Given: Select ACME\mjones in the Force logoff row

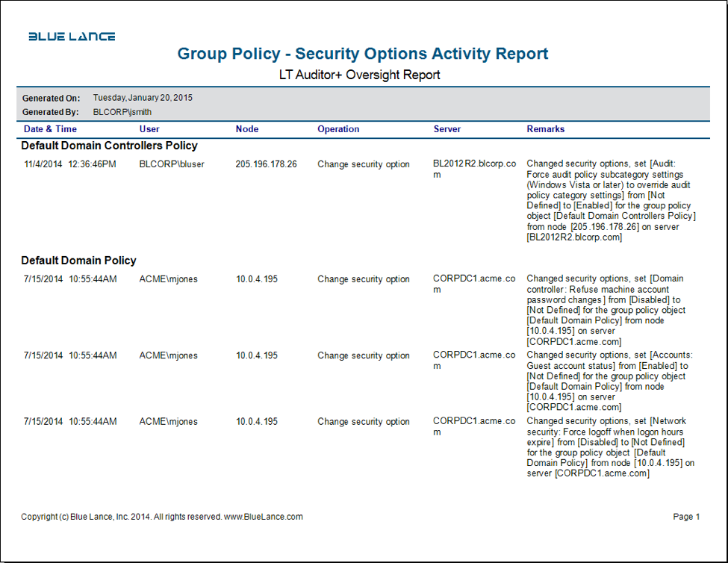Looking at the screenshot, I should pyautogui.click(x=169, y=422).
